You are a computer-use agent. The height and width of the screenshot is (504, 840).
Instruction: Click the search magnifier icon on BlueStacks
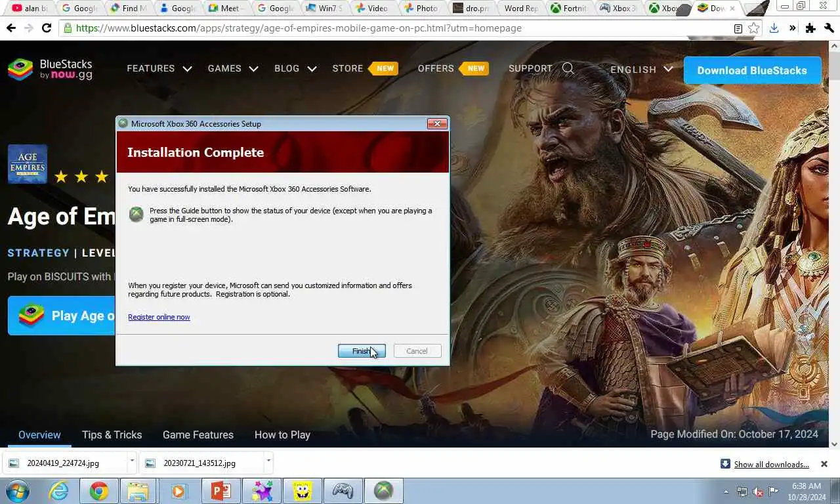coord(568,68)
